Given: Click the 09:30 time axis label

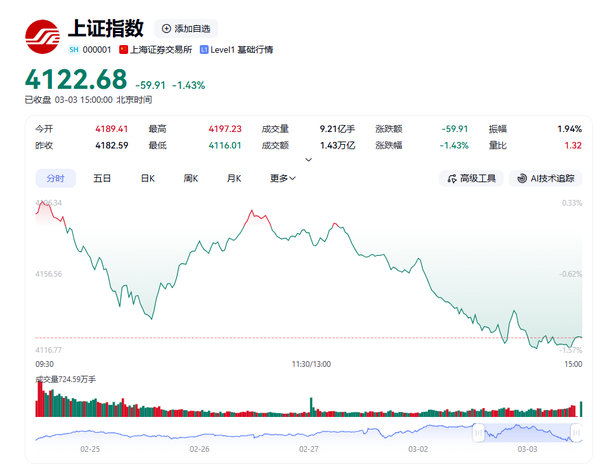Looking at the screenshot, I should click(x=44, y=364).
